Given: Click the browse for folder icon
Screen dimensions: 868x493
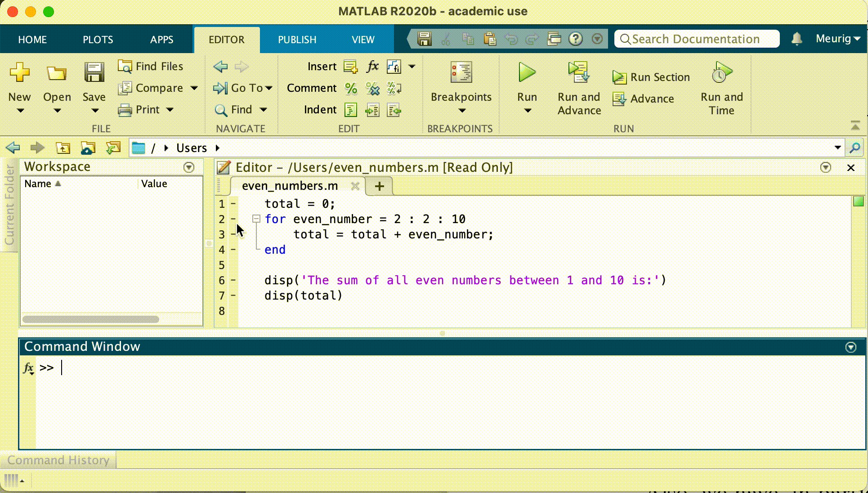Looking at the screenshot, I should (88, 148).
